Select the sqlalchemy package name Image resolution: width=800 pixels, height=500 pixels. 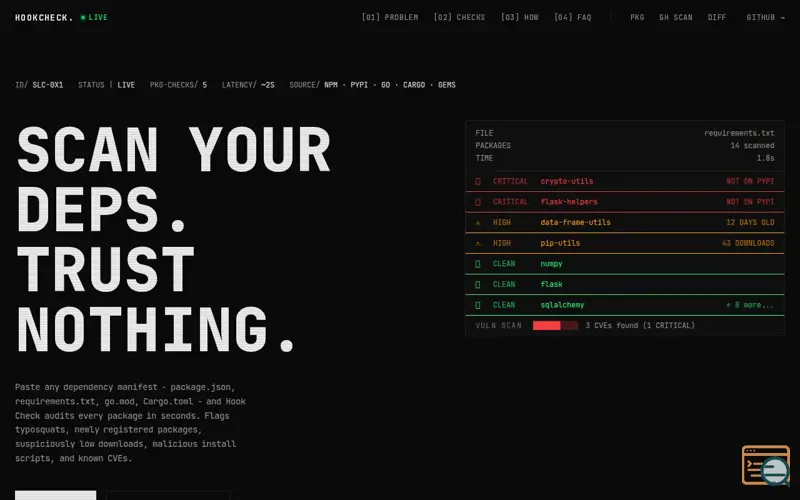562,305
